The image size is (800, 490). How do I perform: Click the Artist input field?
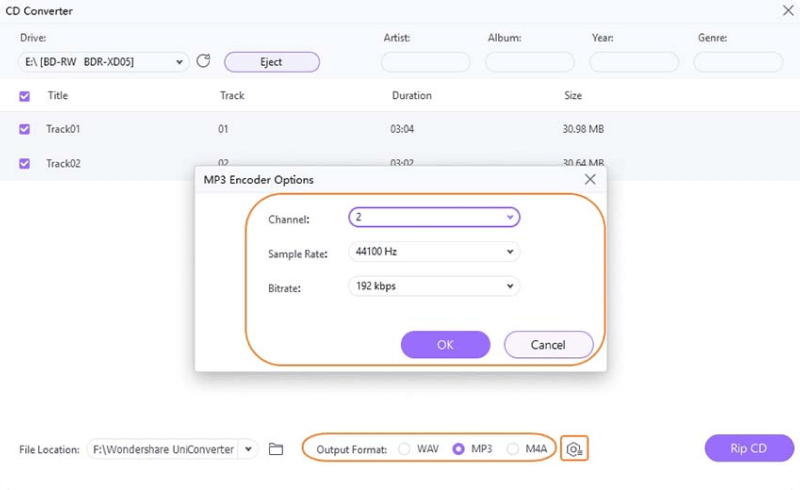tap(425, 62)
